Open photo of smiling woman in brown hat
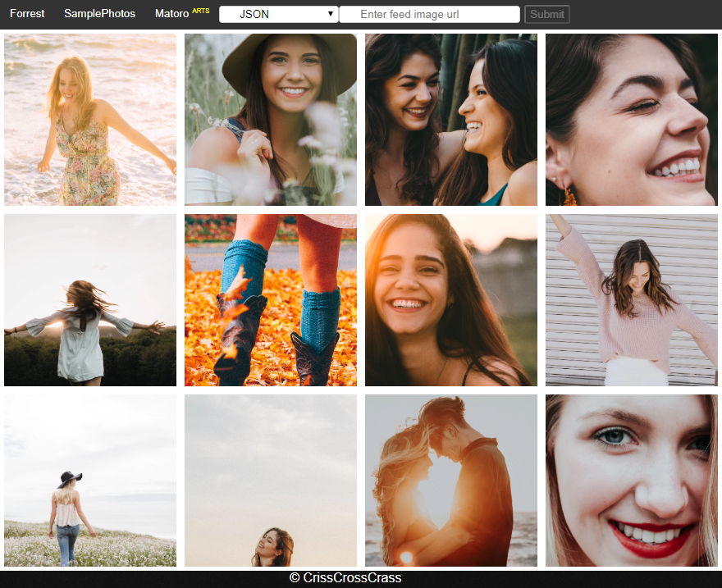This screenshot has height=588, width=722. tap(271, 120)
